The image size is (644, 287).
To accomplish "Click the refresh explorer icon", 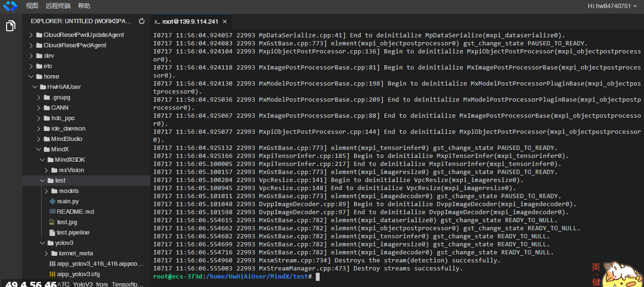I will (x=141, y=21).
